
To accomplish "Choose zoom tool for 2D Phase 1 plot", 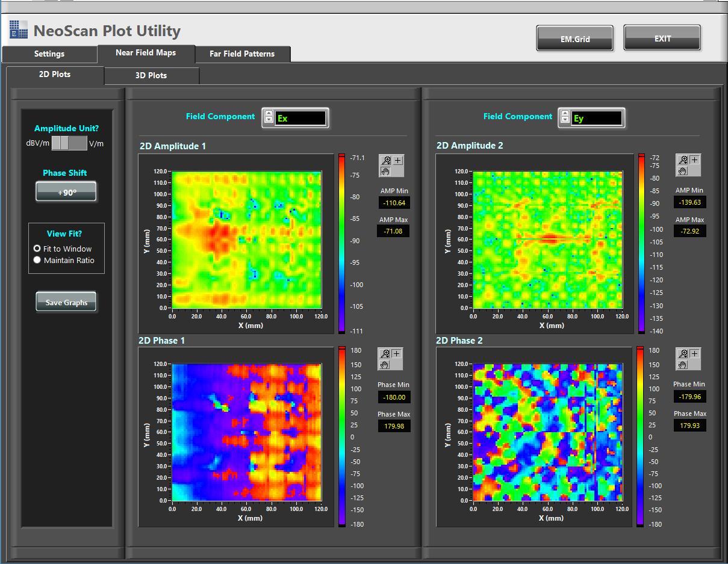I will (x=385, y=354).
